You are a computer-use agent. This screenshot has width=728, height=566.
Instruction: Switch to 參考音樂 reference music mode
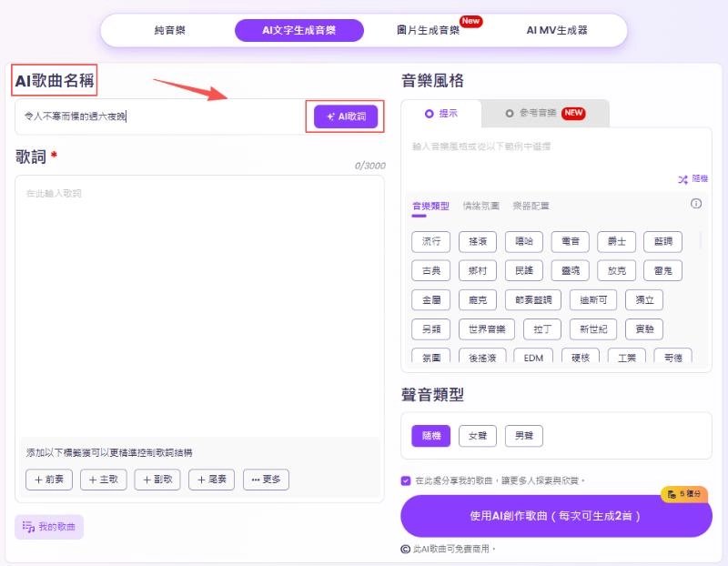coord(537,114)
